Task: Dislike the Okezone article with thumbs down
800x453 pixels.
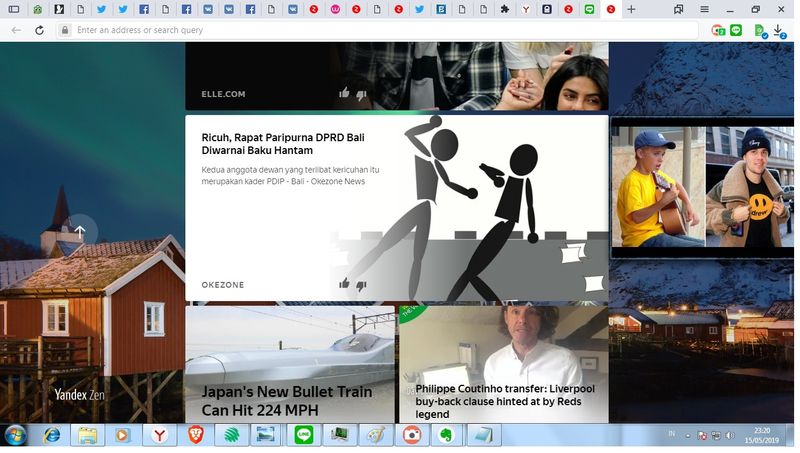Action: tap(361, 286)
